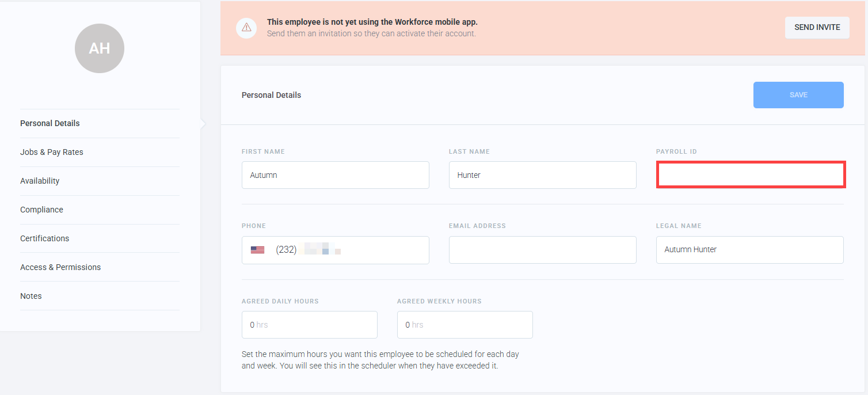The image size is (868, 395).
Task: Click the Last Name input
Action: pos(542,175)
